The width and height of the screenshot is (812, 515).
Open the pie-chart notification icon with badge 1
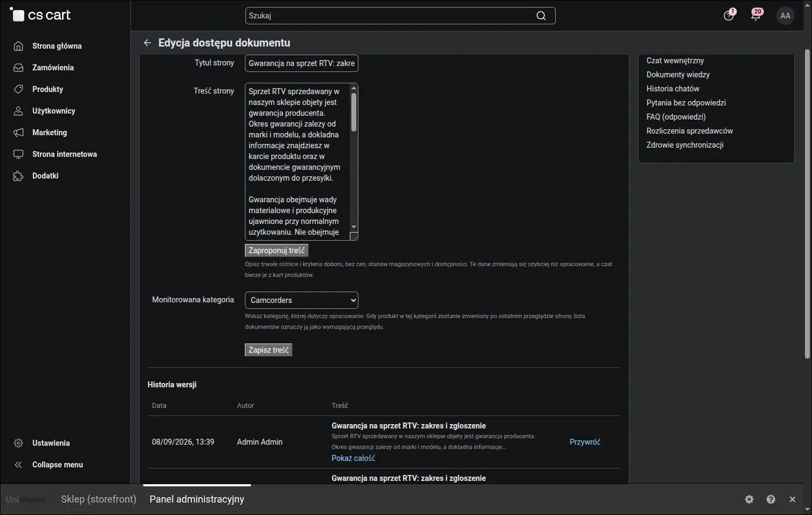coord(729,15)
